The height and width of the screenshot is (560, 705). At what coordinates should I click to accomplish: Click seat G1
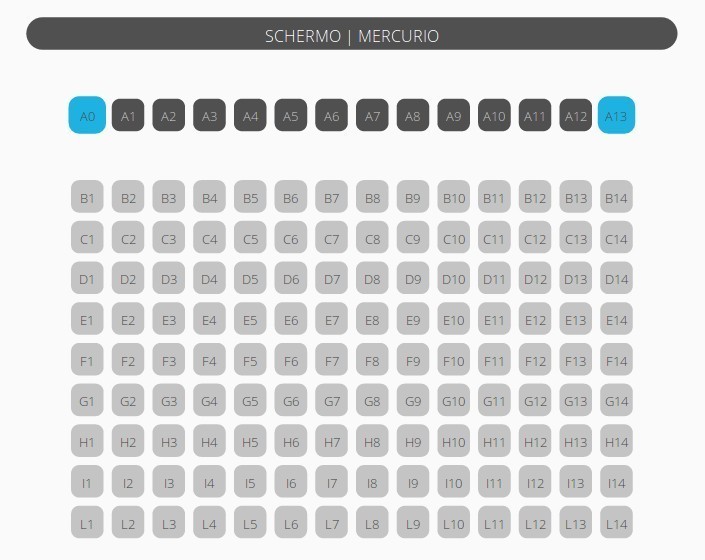click(87, 402)
